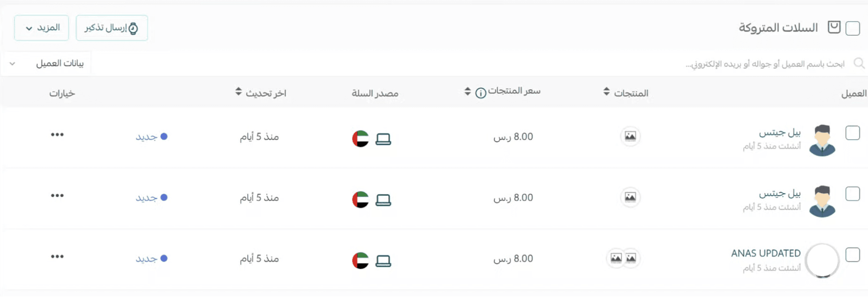Click the info icon beside سعر المنتجات
This screenshot has width=868, height=297.
pyautogui.click(x=480, y=93)
